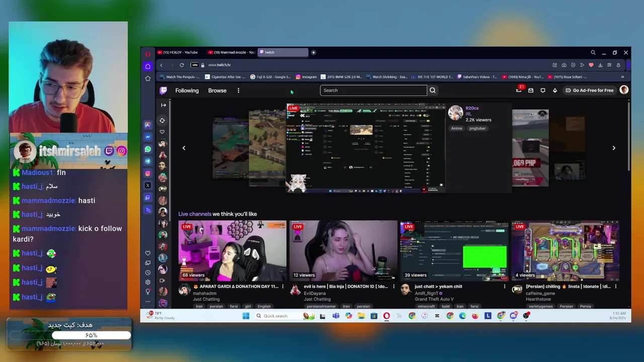Open the Following page

coord(187,90)
